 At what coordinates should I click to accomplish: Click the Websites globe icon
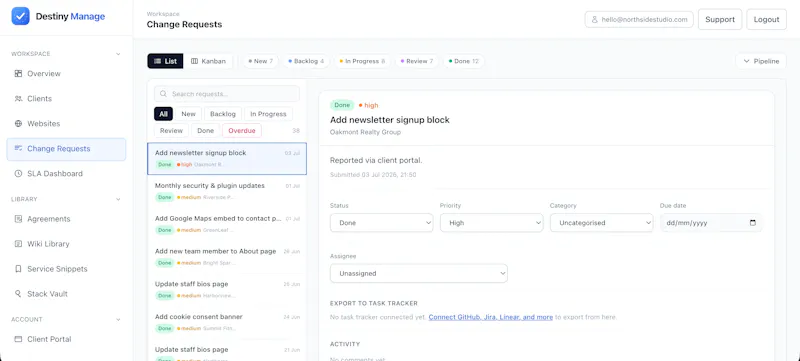[18, 123]
